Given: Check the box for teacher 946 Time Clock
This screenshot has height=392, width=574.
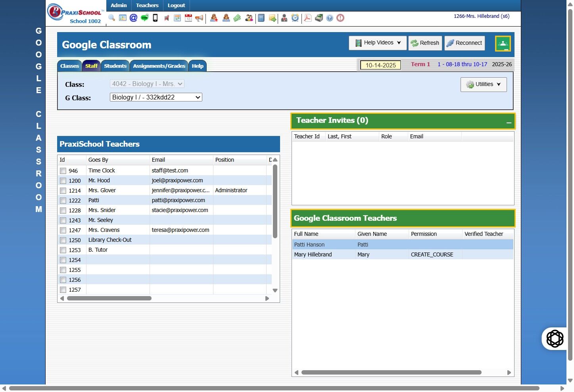Looking at the screenshot, I should point(63,171).
